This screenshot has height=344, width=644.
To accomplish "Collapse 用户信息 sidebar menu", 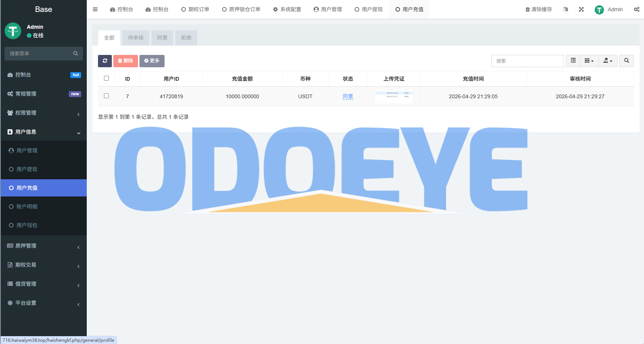I will pyautogui.click(x=44, y=132).
